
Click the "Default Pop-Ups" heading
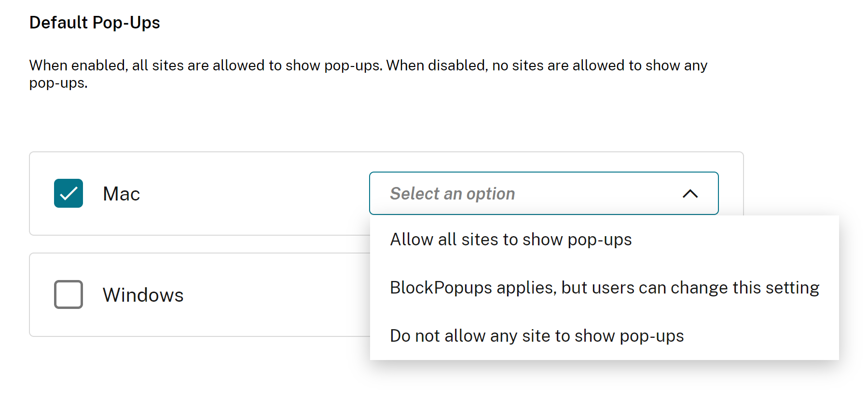click(x=95, y=23)
